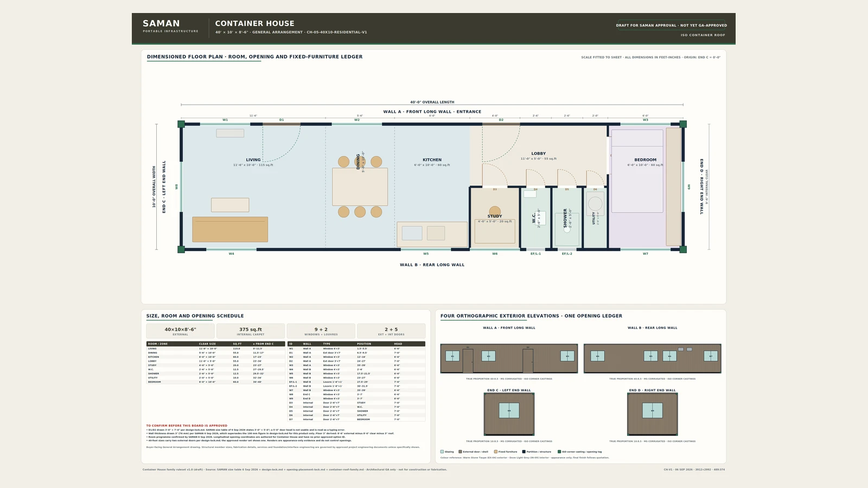This screenshot has height=488, width=868.
Task: Click the D2 door tag on the plan
Action: tap(501, 120)
